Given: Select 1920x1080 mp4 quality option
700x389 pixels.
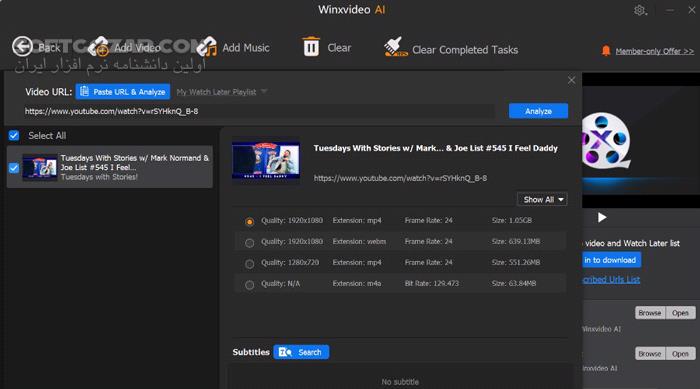Looking at the screenshot, I should coord(250,222).
